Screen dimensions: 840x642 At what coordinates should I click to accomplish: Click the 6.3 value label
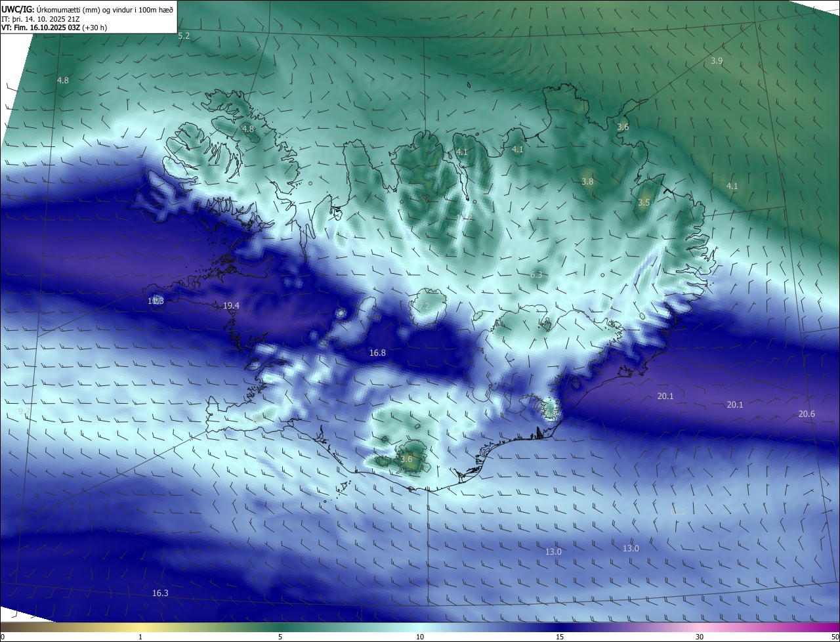coord(536,274)
